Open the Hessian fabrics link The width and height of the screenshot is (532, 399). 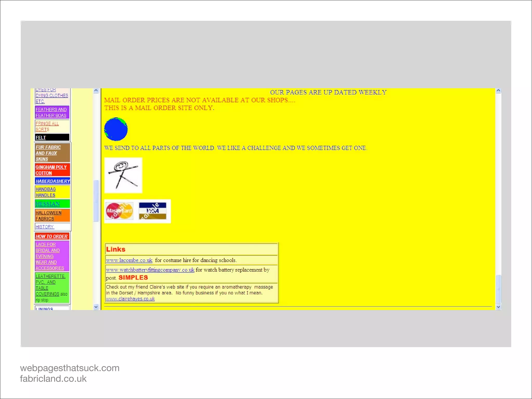(48, 204)
